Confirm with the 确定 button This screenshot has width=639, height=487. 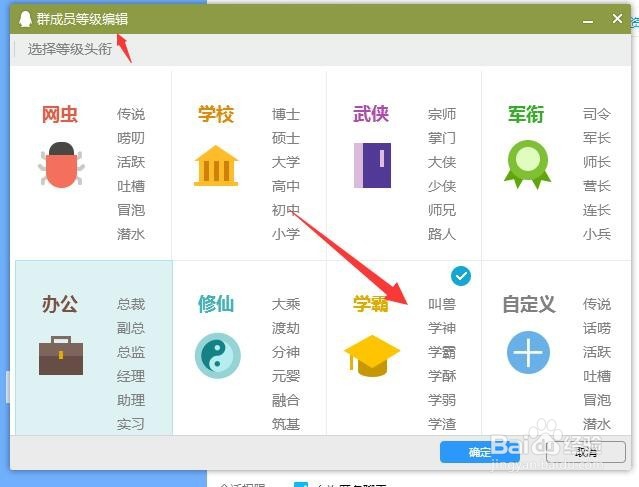480,452
